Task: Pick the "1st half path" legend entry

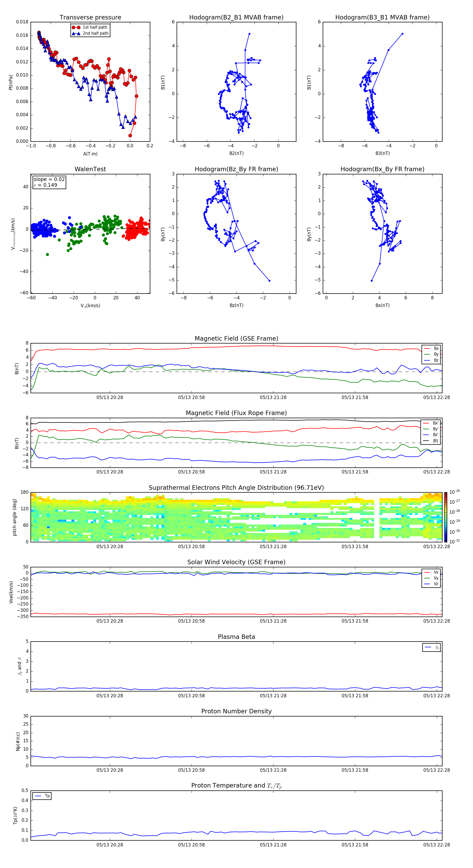Action: 90,27
